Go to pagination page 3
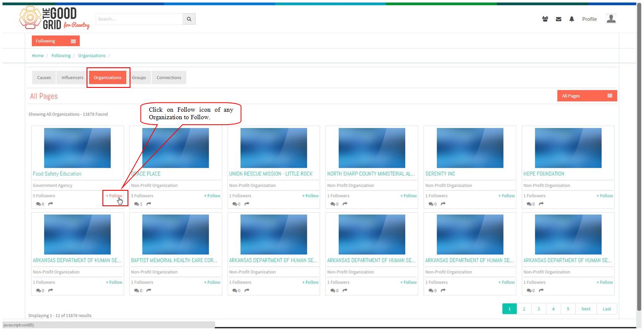 539,309
